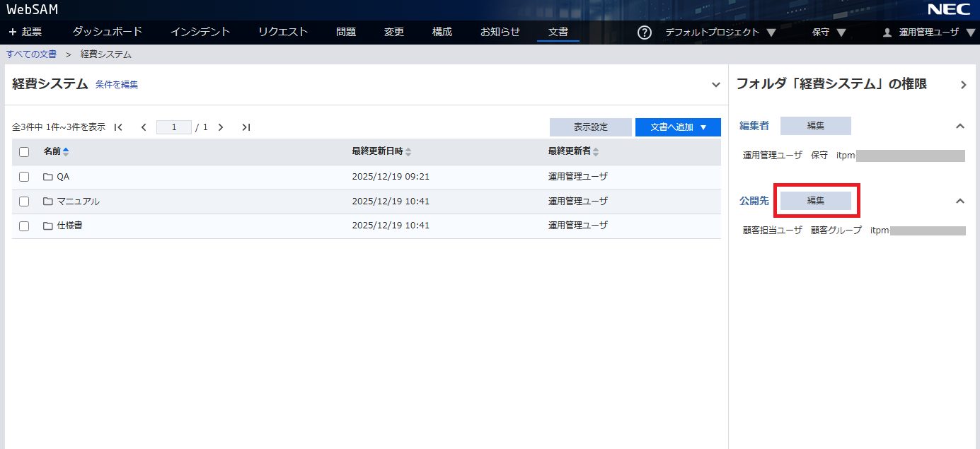The width and height of the screenshot is (980, 449).
Task: Click the 編集 button next to 公開先
Action: [816, 201]
